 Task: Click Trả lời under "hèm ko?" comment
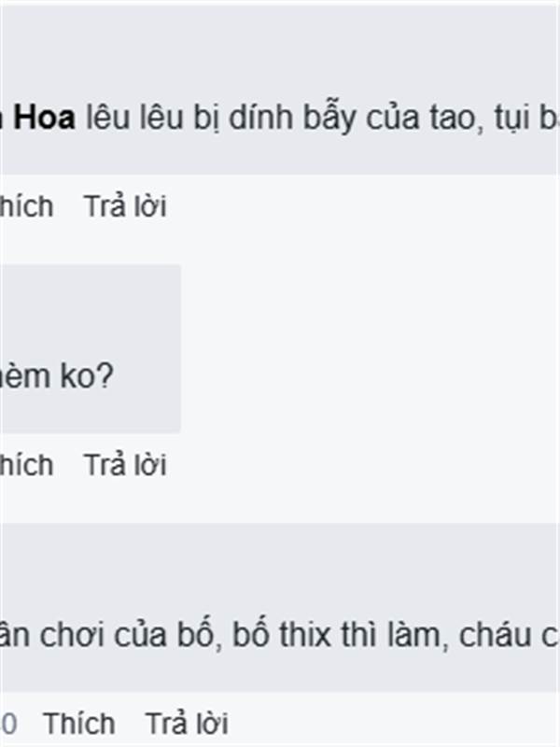[x=125, y=465]
